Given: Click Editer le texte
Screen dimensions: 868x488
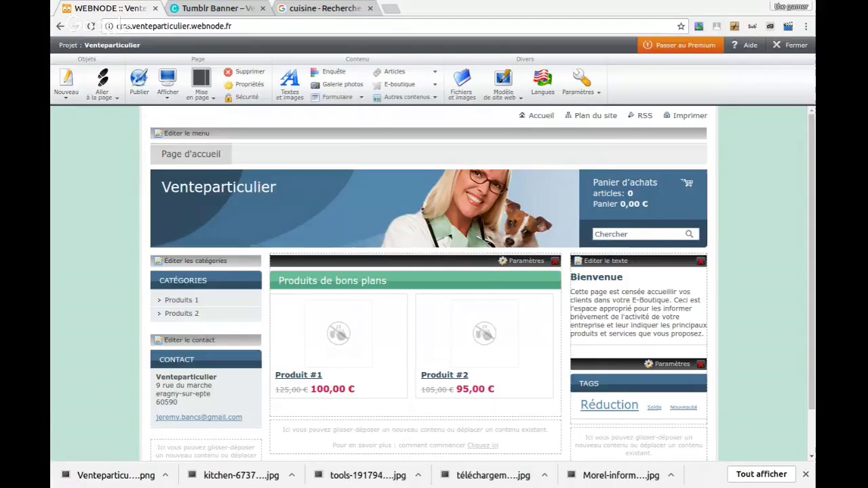Looking at the screenshot, I should [601, 260].
